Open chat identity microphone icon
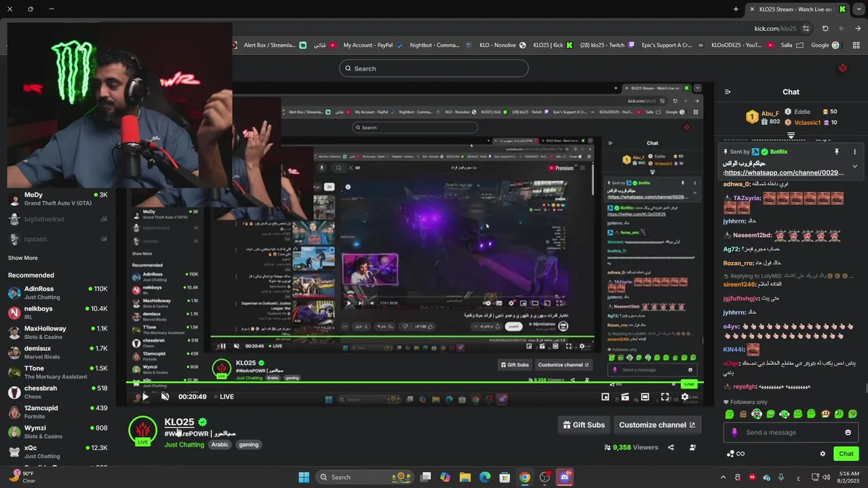The image size is (868, 488). pos(734,432)
